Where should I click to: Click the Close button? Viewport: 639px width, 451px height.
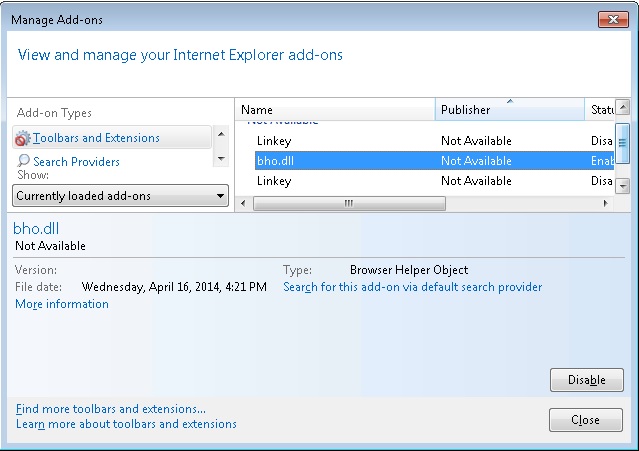[586, 420]
